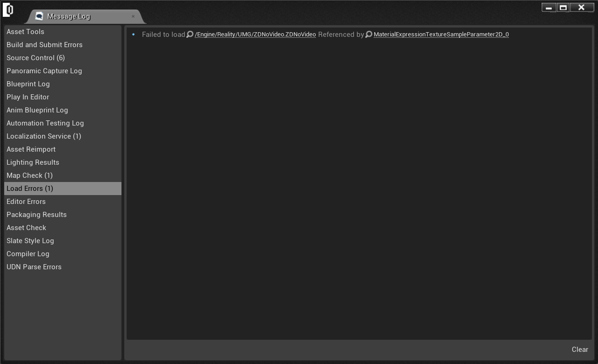Select the Packaging Results category

36,215
